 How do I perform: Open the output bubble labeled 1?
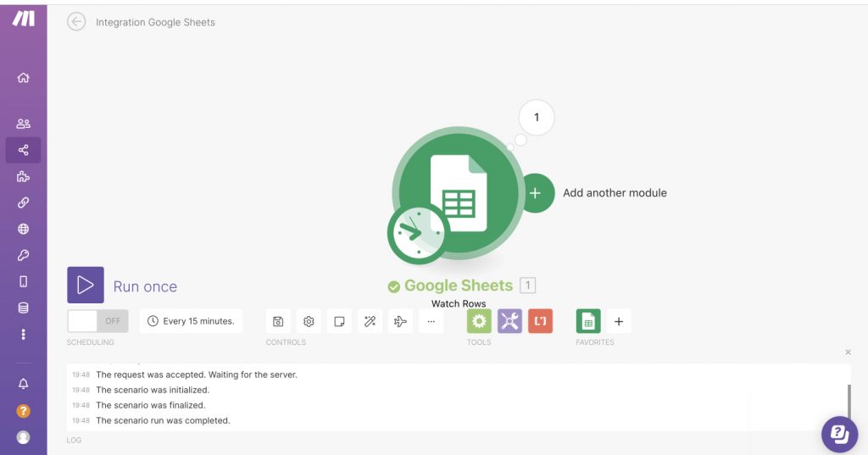(536, 117)
